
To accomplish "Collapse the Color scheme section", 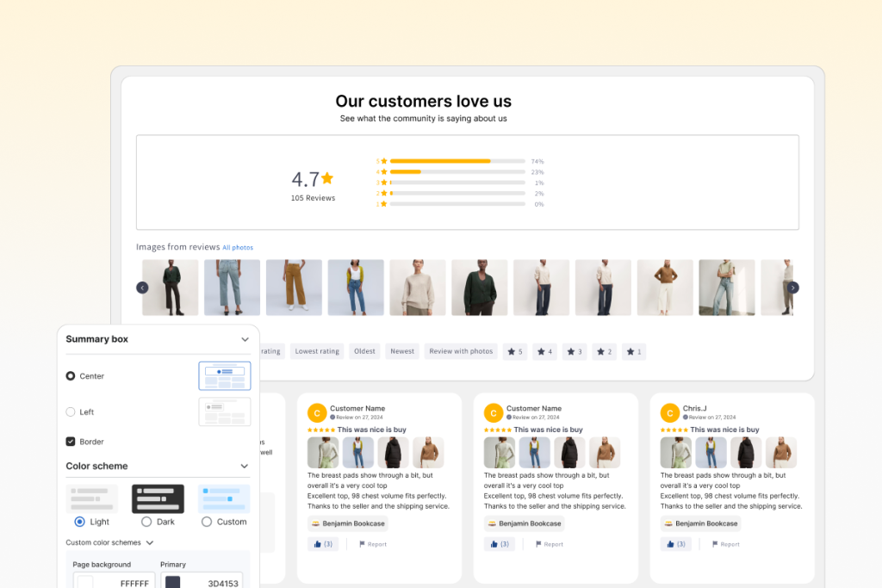I will tap(245, 467).
